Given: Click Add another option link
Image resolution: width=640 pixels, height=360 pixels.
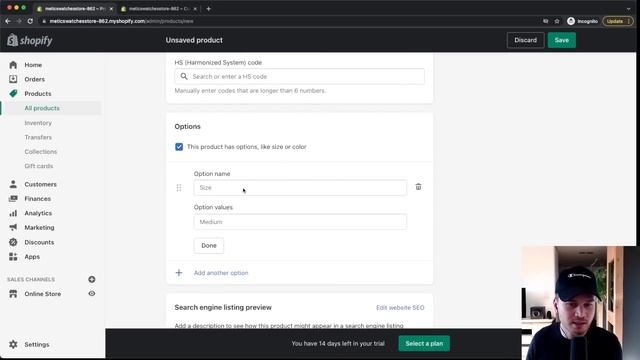Looking at the screenshot, I should click(x=221, y=273).
